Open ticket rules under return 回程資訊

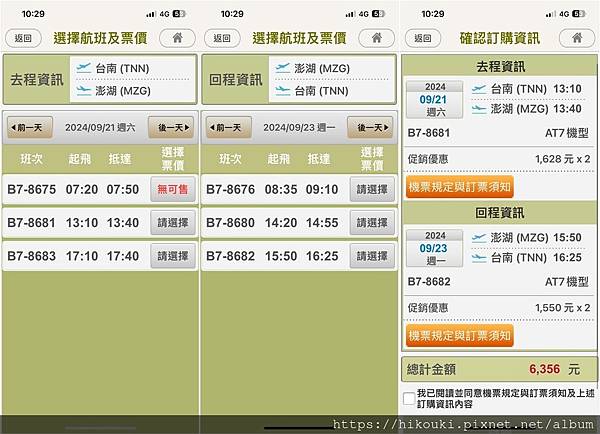click(x=460, y=336)
